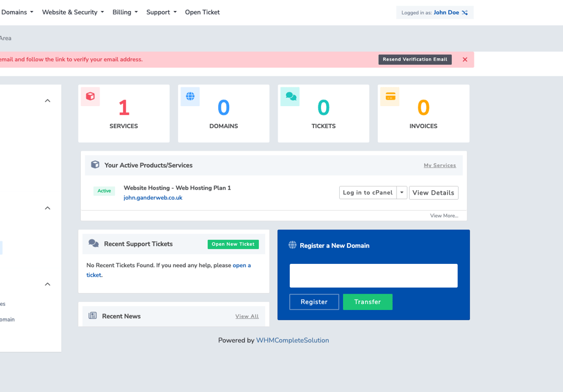Click 'Website Hosting - Web Hosting Plan 1' text
Screen dimensions: 563x392
178,187
